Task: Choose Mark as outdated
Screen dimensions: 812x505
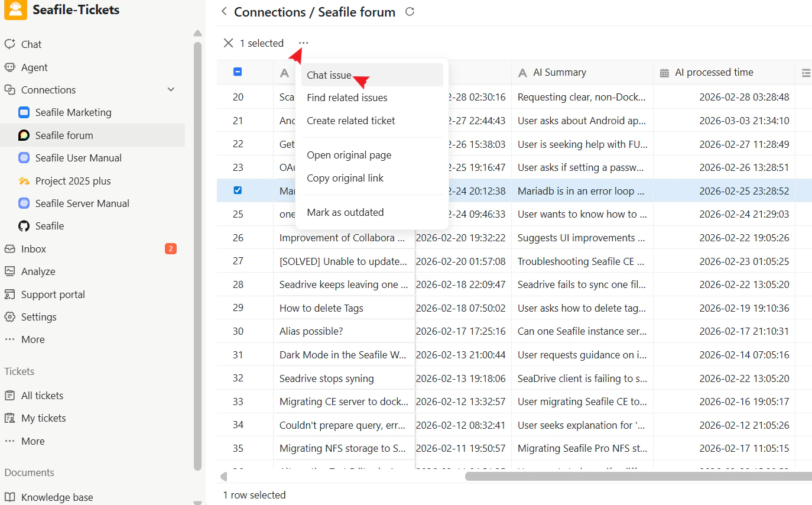Action: pos(372,212)
